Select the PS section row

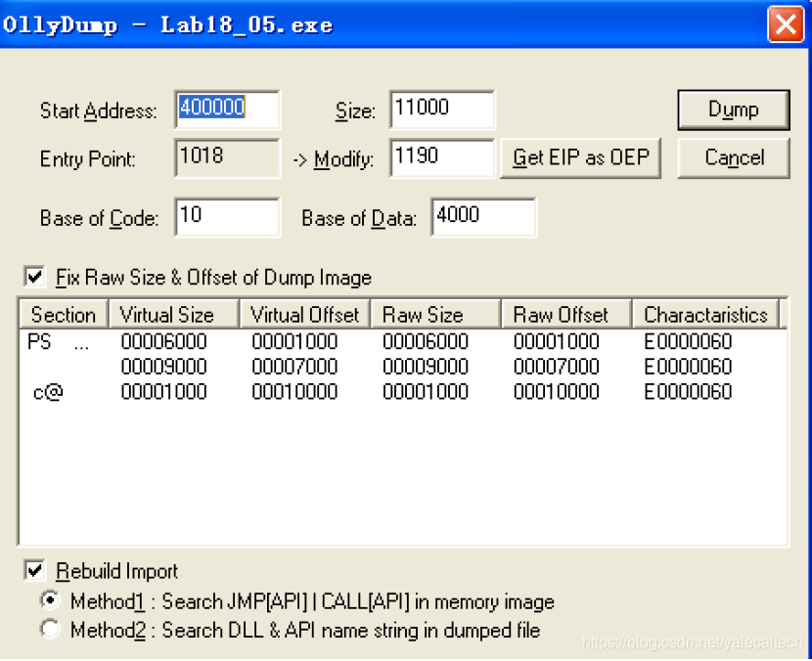coord(403,341)
